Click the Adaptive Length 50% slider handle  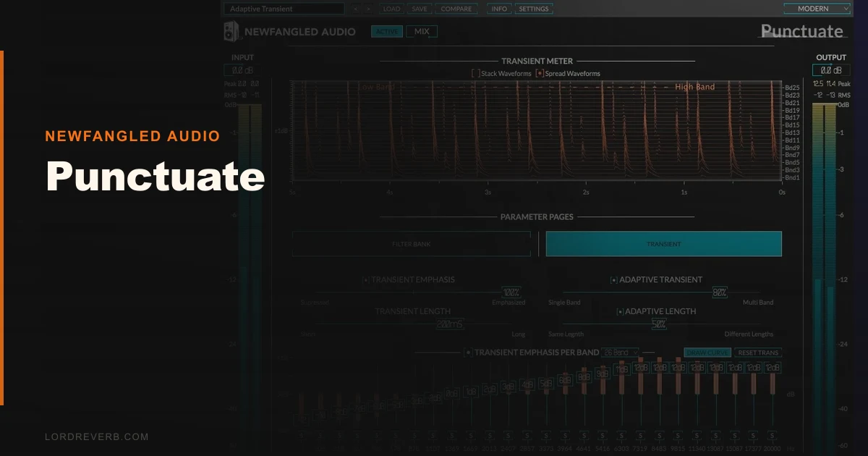(659, 324)
